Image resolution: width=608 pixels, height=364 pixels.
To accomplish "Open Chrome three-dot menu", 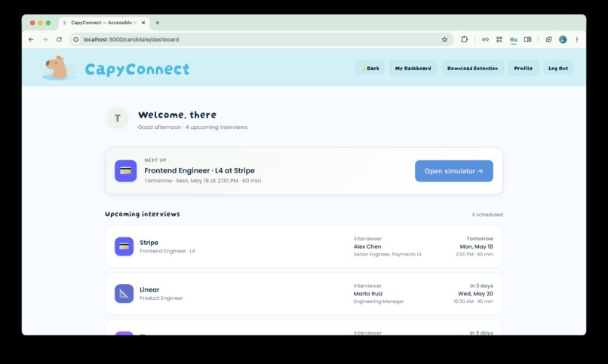I will (x=577, y=39).
